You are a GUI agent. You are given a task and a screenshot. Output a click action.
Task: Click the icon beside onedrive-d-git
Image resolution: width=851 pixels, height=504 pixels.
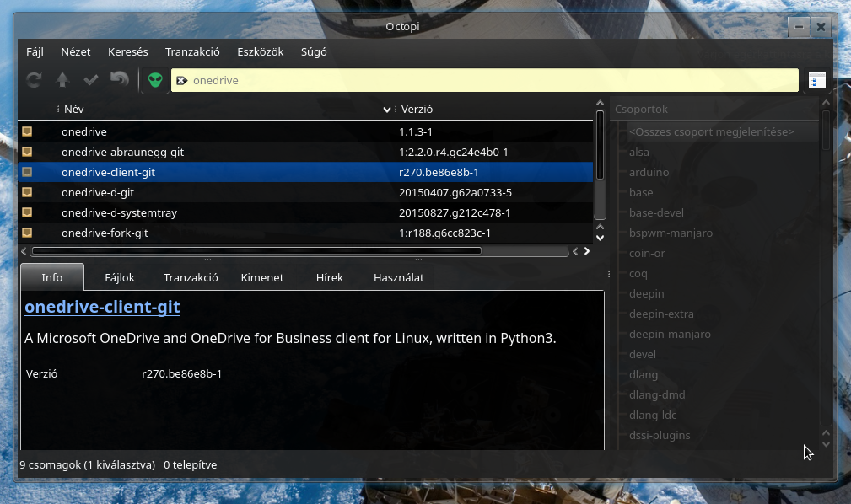click(x=27, y=192)
